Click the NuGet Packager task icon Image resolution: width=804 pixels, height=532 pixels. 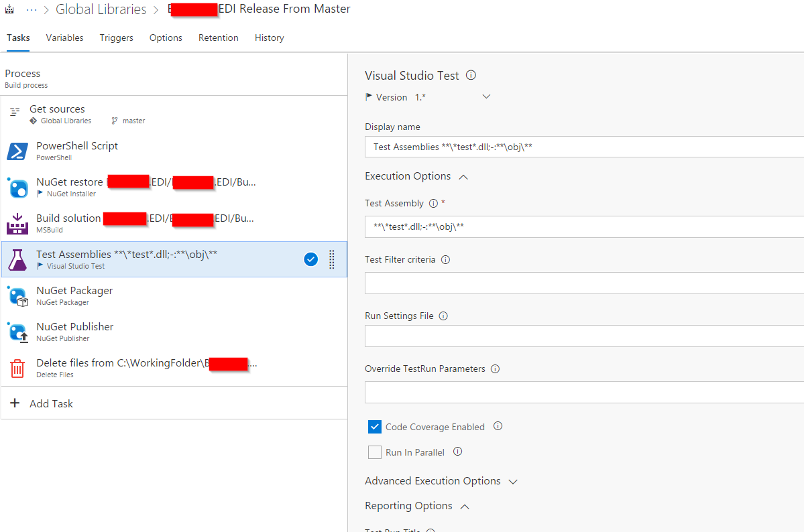(x=17, y=296)
